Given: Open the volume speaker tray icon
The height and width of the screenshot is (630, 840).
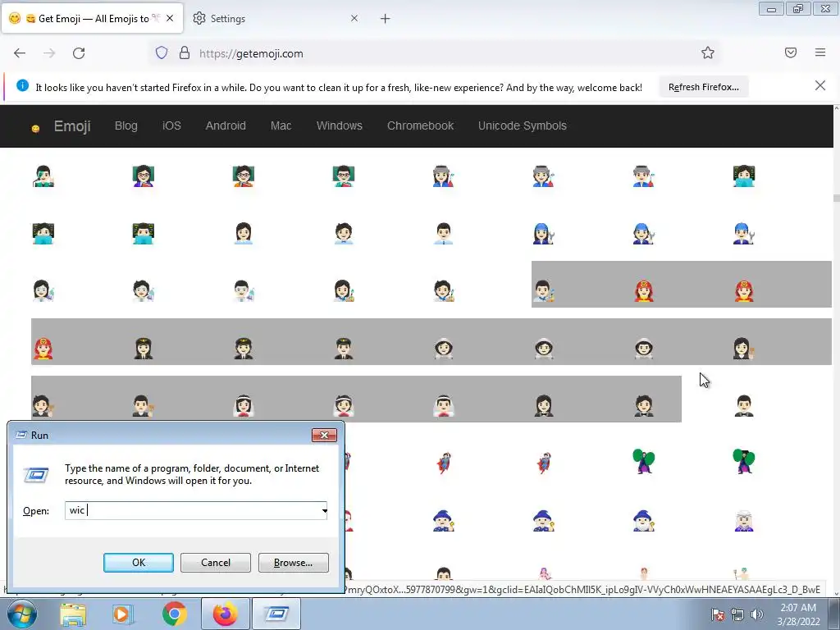Looking at the screenshot, I should coord(756,614).
